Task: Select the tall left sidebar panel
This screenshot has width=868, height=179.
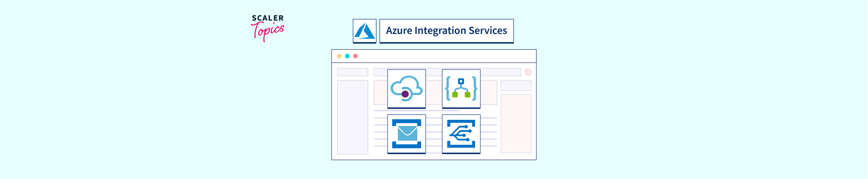Action: (352, 117)
